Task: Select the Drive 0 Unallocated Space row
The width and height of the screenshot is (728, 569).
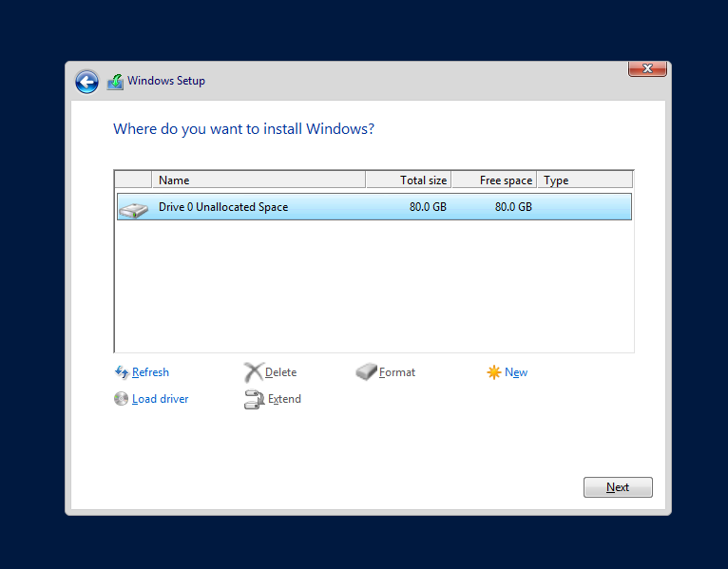Action: coord(374,207)
